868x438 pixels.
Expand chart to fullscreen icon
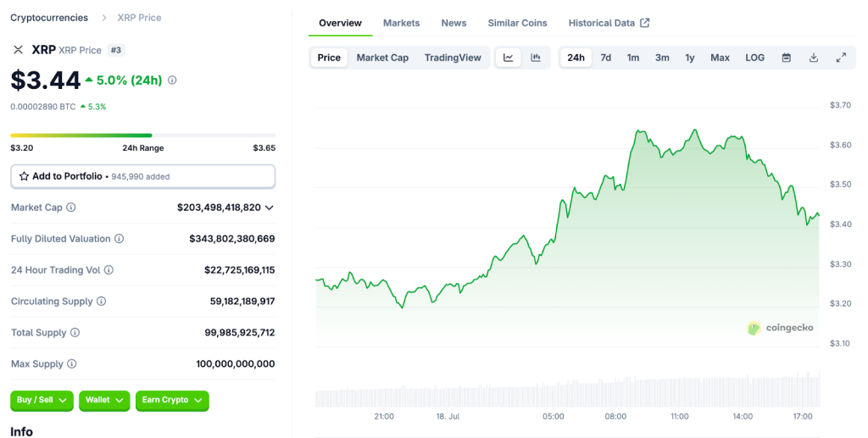pos(841,58)
